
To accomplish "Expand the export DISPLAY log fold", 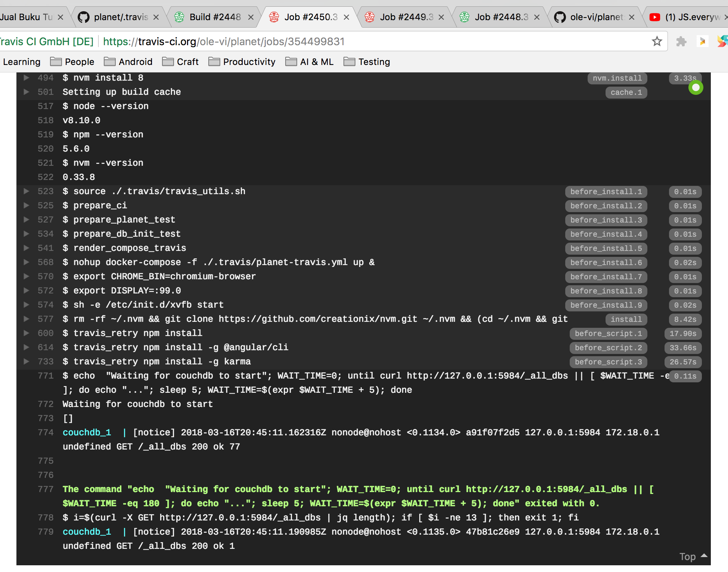I will pyautogui.click(x=27, y=290).
